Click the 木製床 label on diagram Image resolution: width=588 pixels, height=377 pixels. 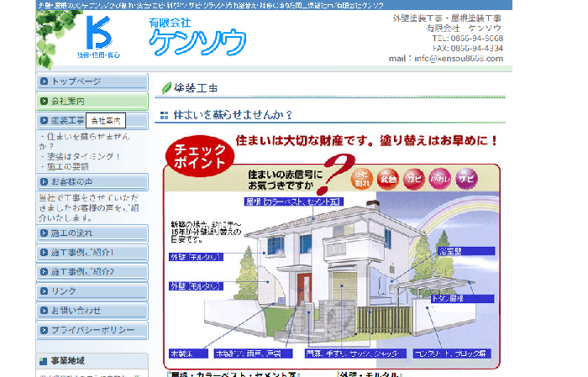[189, 353]
